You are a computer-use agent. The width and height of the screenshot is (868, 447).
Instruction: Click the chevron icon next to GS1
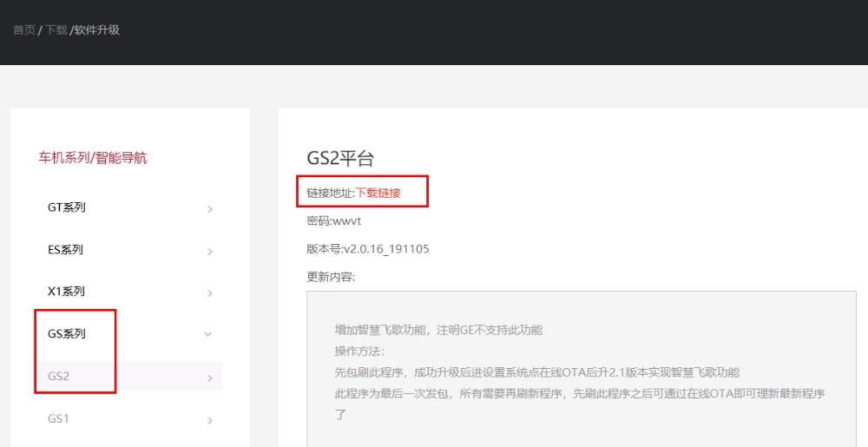(x=210, y=420)
